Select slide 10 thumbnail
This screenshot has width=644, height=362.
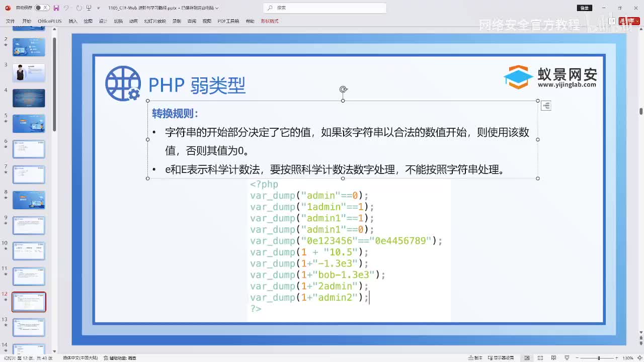29,251
